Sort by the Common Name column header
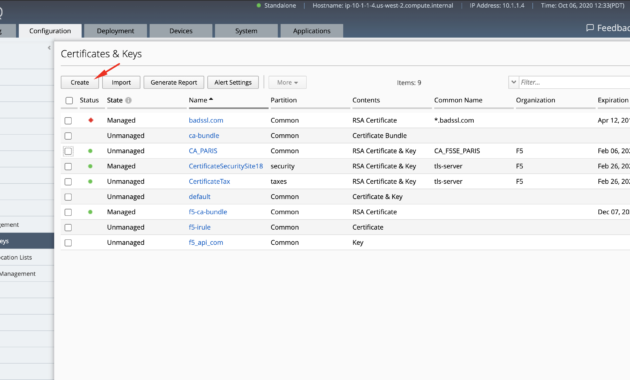 click(458, 100)
